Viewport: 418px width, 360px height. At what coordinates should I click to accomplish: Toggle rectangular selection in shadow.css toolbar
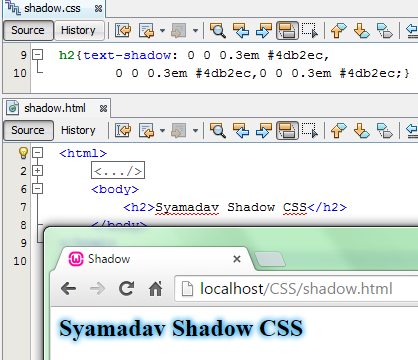tap(310, 31)
